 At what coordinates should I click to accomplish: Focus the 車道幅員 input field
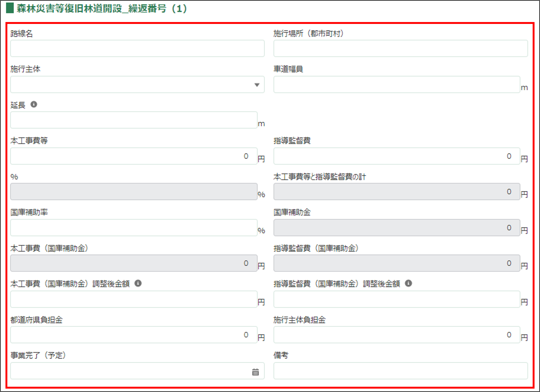[x=396, y=85]
